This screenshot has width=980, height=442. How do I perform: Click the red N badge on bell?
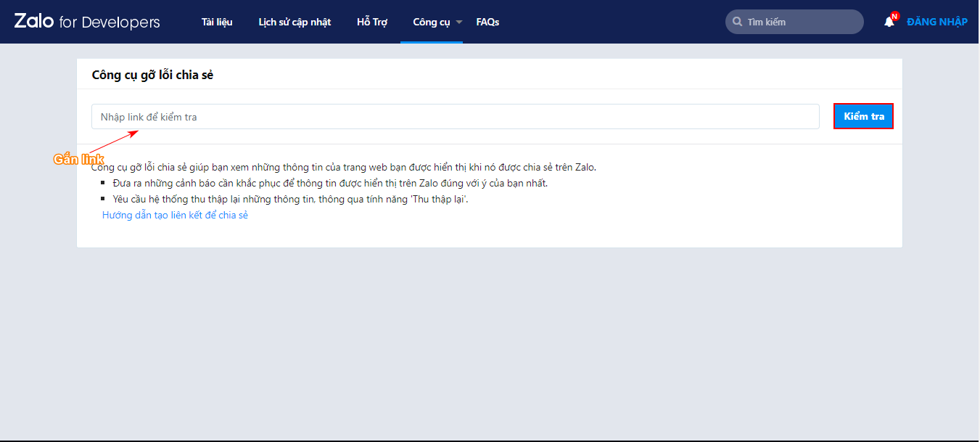tap(894, 16)
